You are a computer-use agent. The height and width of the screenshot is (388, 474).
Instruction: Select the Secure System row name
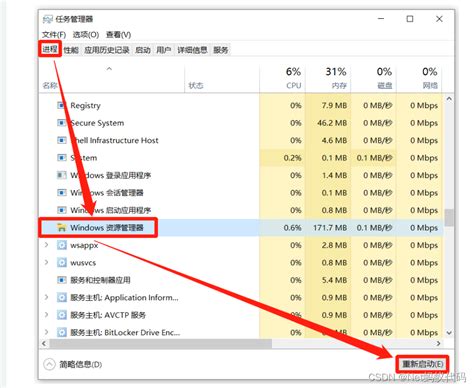pos(97,123)
